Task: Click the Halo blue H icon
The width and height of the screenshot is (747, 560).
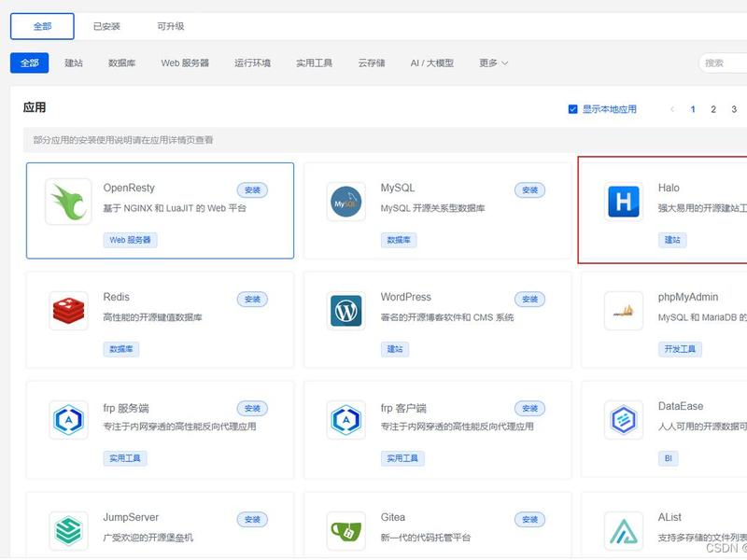Action: click(624, 202)
